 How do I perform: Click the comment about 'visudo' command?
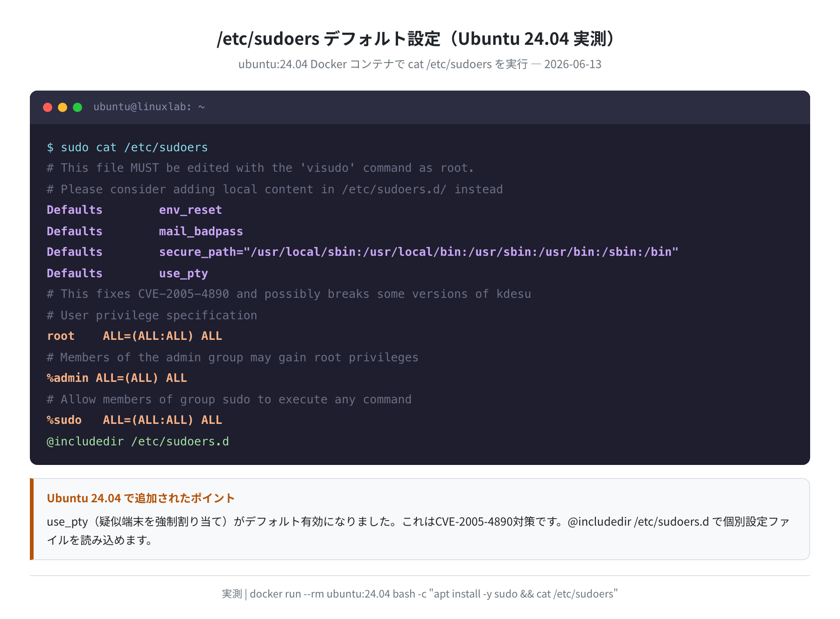[x=260, y=168]
